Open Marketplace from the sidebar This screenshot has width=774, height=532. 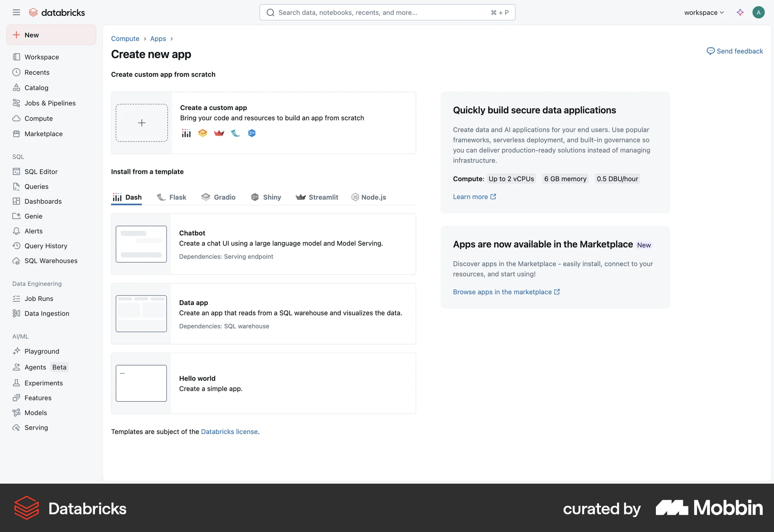point(44,133)
